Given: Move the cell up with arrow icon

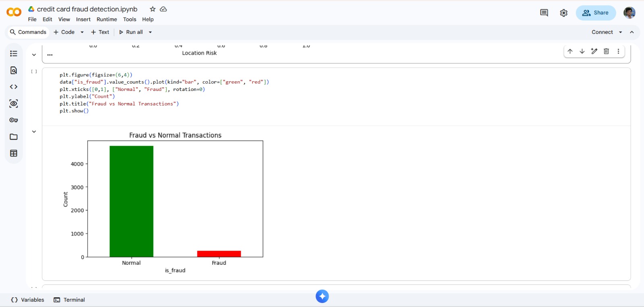Looking at the screenshot, I should pos(570,51).
